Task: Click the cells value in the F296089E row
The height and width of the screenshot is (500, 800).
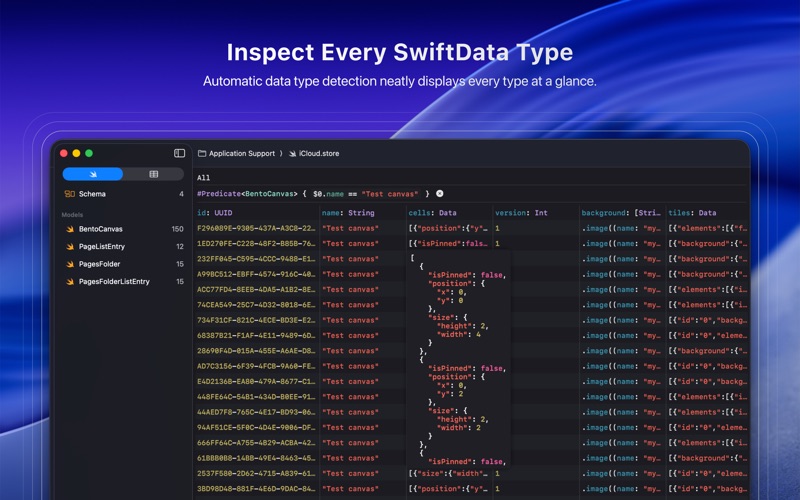Action: tap(448, 228)
